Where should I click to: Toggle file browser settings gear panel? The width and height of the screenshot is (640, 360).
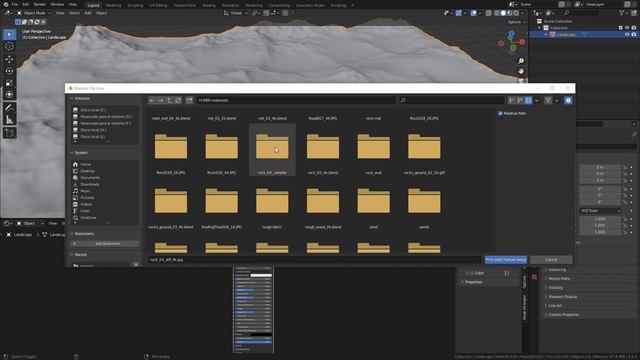point(568,100)
